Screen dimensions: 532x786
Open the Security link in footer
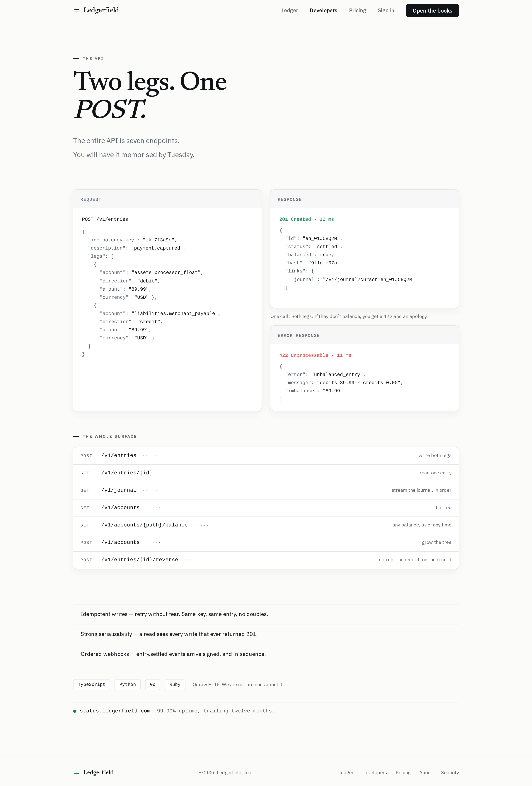click(x=450, y=773)
